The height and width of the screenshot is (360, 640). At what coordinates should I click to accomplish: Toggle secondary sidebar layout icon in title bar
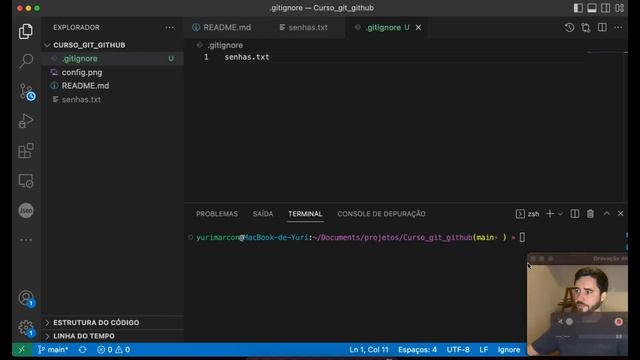pyautogui.click(x=606, y=8)
